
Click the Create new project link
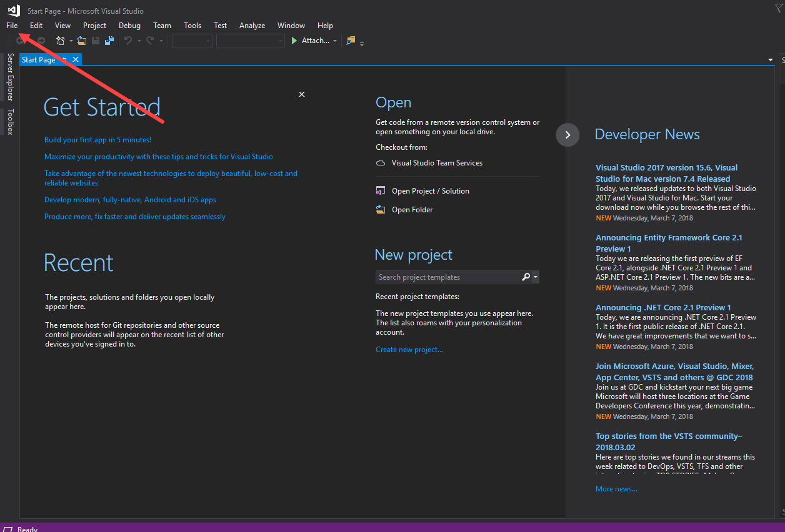(x=409, y=349)
